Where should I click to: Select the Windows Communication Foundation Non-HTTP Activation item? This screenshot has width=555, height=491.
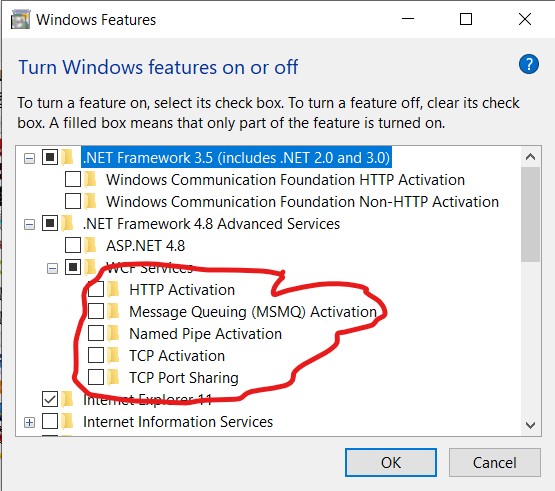303,202
